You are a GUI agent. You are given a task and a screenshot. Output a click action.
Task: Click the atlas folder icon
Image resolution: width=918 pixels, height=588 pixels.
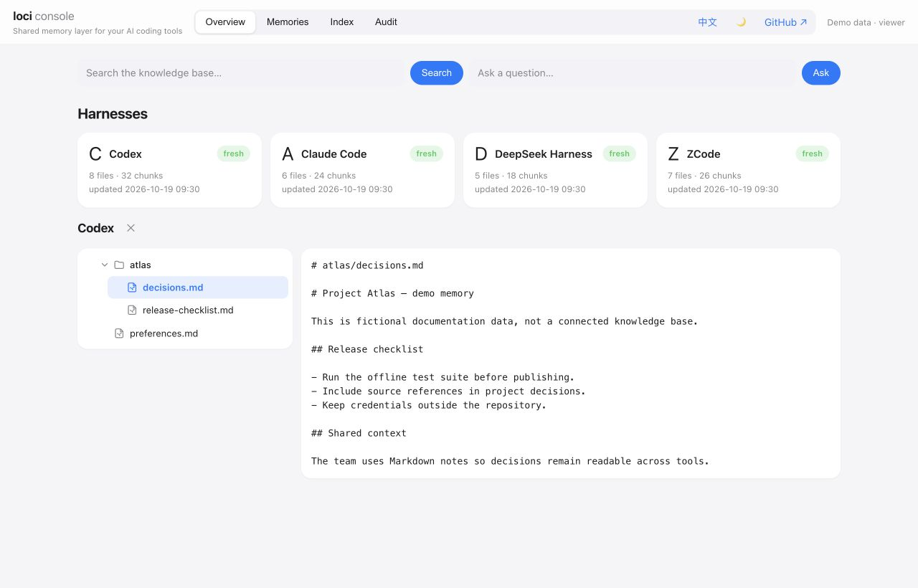[x=119, y=265]
